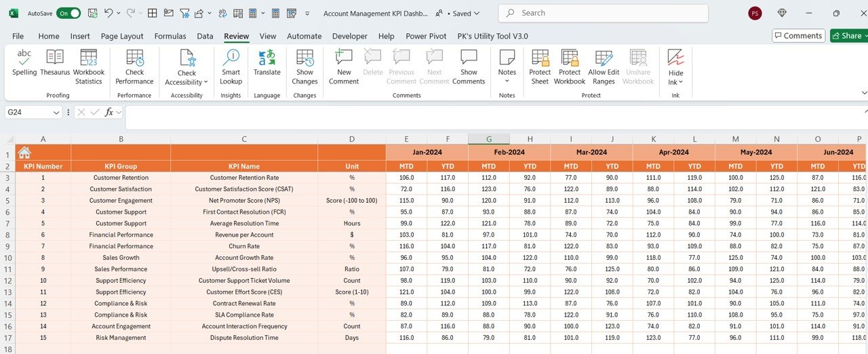The height and width of the screenshot is (354, 868).
Task: Click Protect Sheet
Action: point(540,66)
